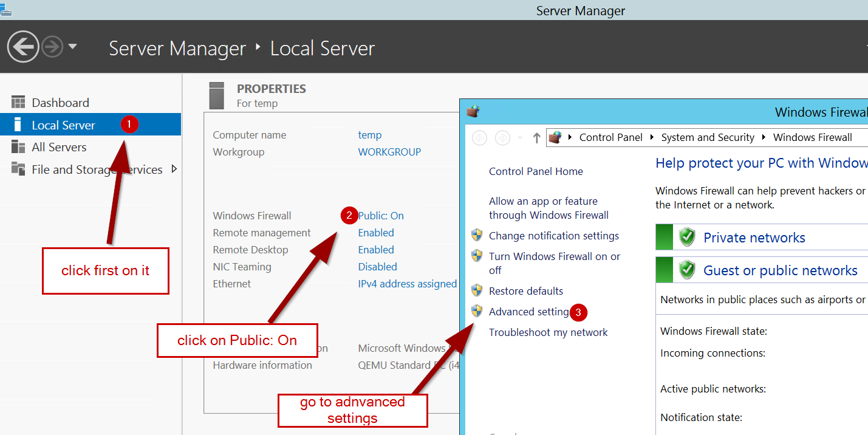The height and width of the screenshot is (435, 868).
Task: Click 'Incoming connections:' label
Action: click(713, 353)
